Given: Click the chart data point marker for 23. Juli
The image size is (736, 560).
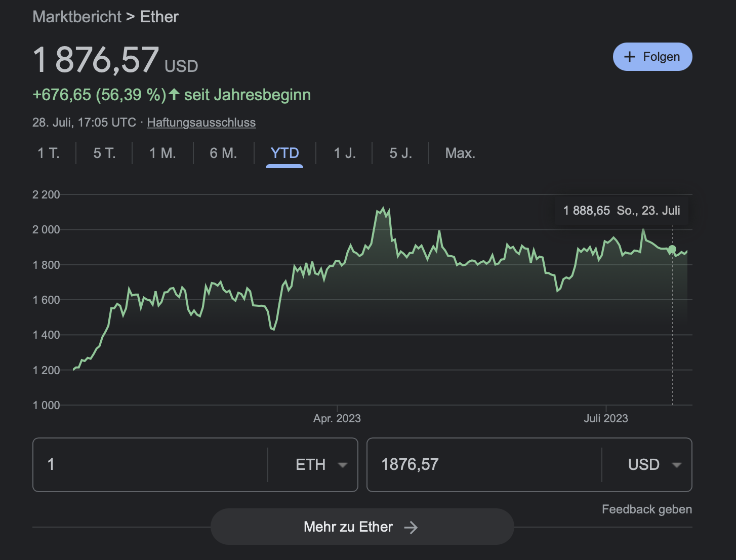Looking at the screenshot, I should coord(672,250).
